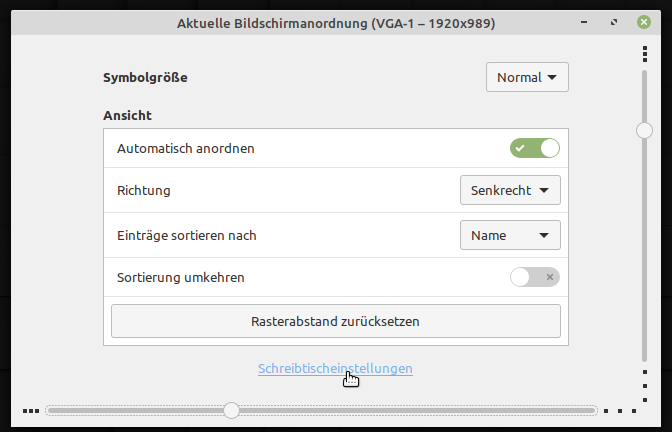Click the Aktuelle Bildschirmanordnung title bar

[x=335, y=23]
